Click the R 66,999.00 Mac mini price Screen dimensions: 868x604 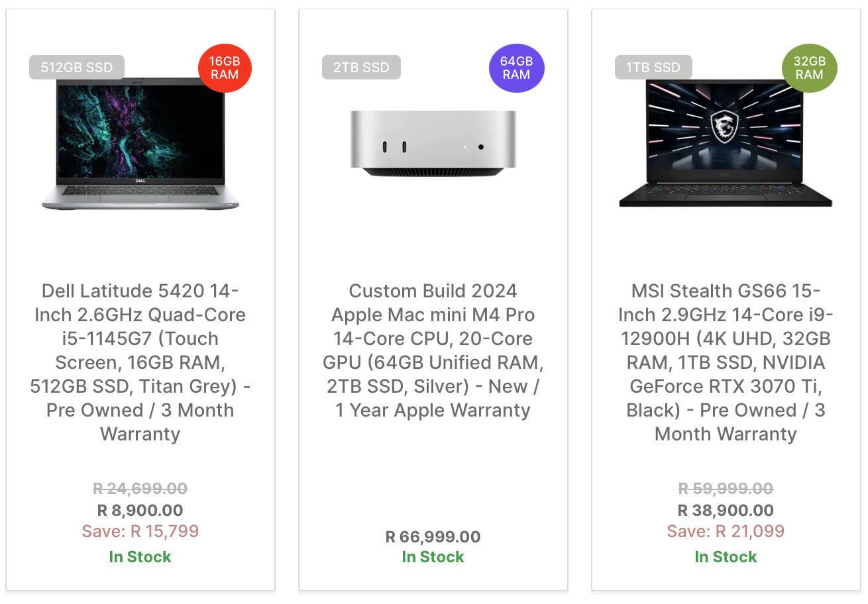coord(433,536)
